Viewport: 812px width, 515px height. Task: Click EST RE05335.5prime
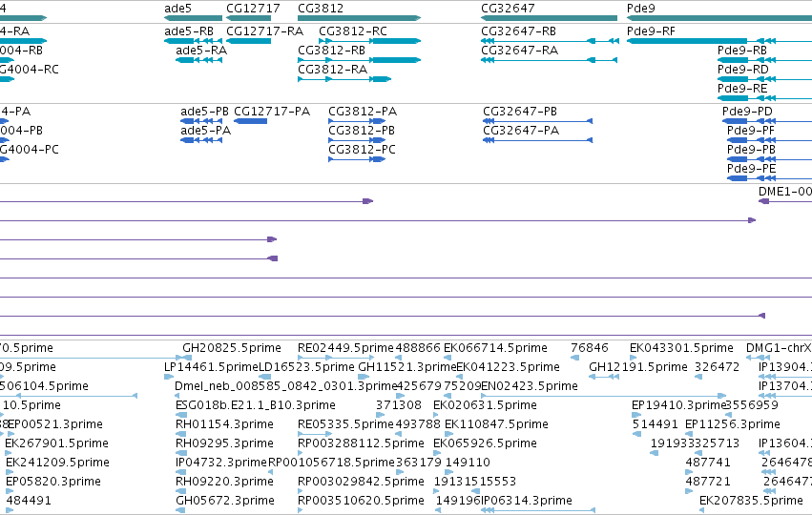pyautogui.click(x=345, y=424)
